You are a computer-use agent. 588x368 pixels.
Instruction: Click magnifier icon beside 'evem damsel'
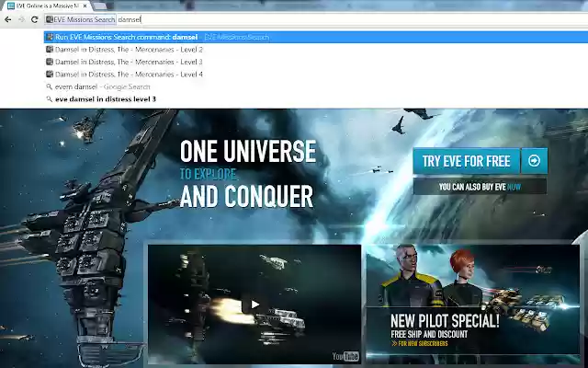(49, 86)
